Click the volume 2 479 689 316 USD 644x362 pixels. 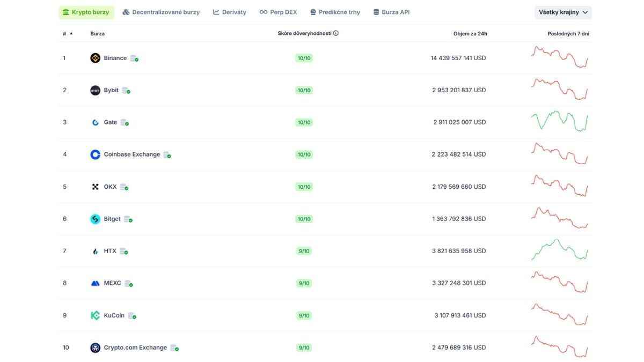pyautogui.click(x=459, y=348)
